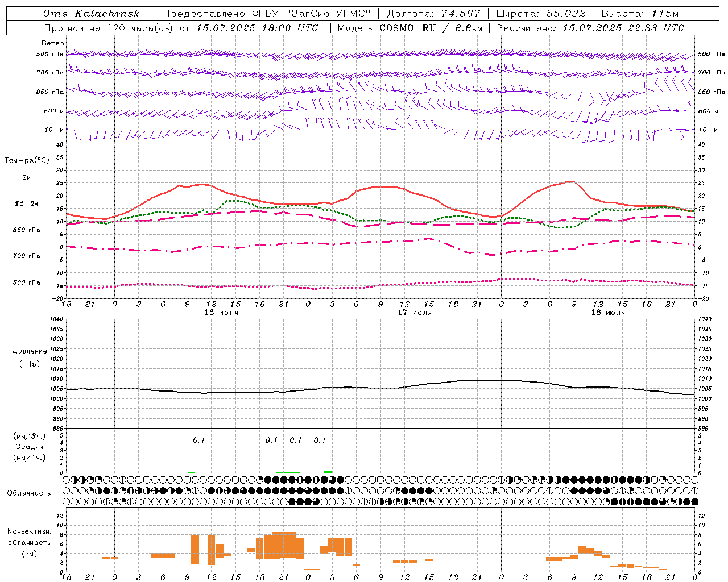The image size is (728, 582).
Task: Click the '(мм/1ч.)' precipitation unit label
Action: point(30,458)
